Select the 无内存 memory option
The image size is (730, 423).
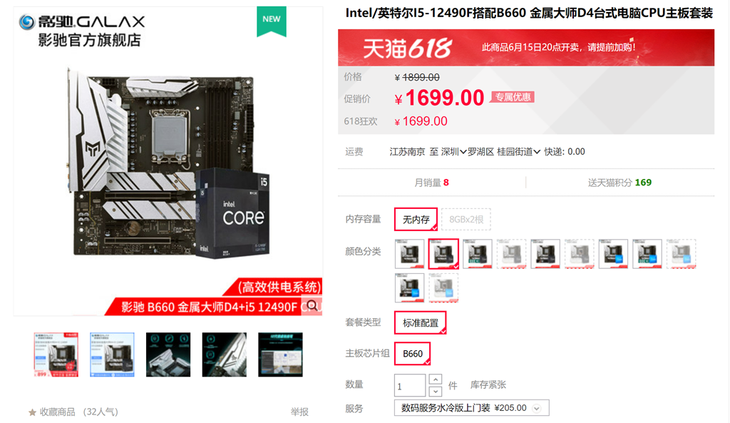tap(416, 219)
